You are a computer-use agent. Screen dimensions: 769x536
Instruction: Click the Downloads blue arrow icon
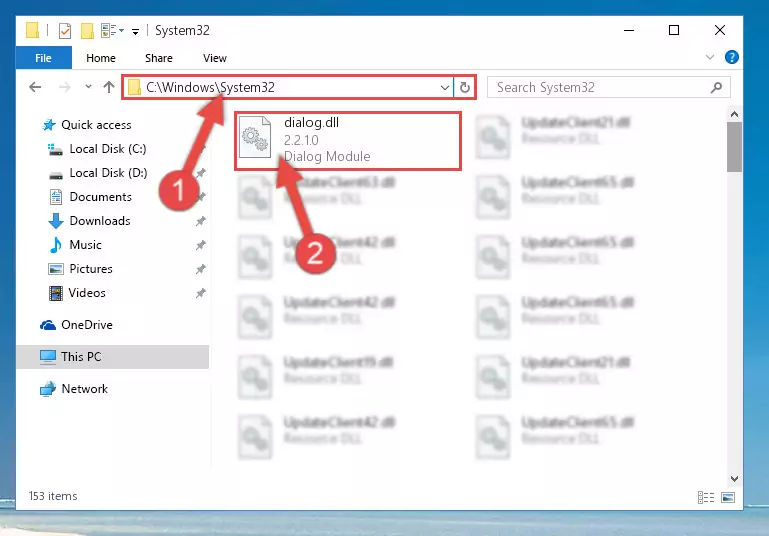[56, 221]
